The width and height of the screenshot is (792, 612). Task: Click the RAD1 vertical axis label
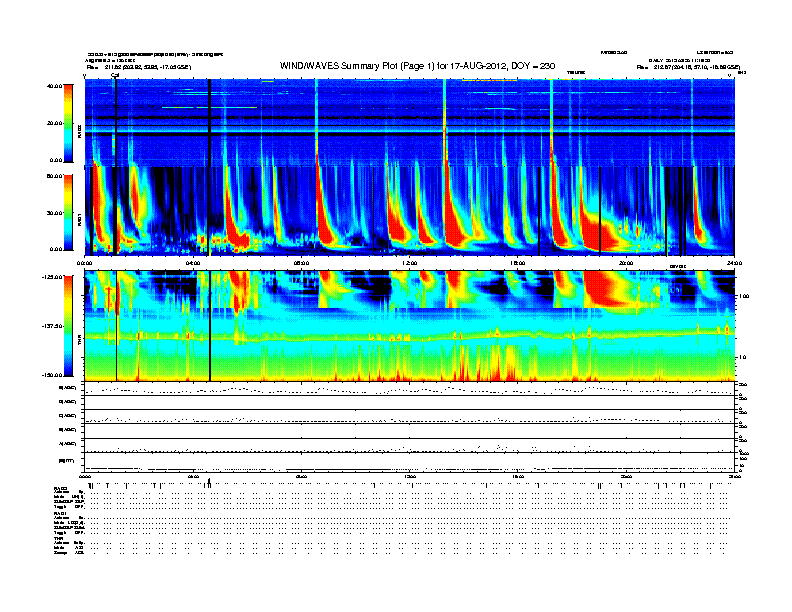pyautogui.click(x=79, y=219)
